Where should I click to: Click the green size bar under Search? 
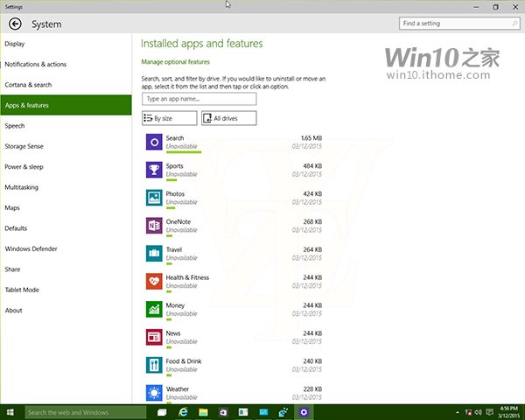point(184,152)
